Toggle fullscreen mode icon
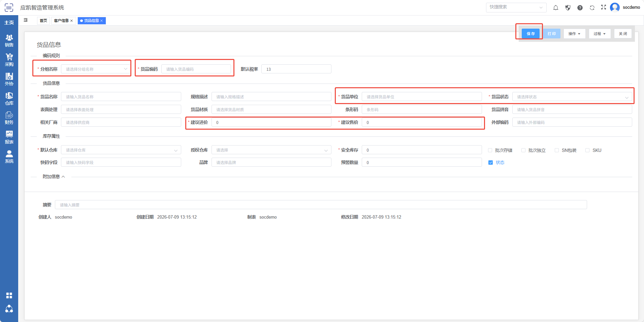 tap(604, 7)
